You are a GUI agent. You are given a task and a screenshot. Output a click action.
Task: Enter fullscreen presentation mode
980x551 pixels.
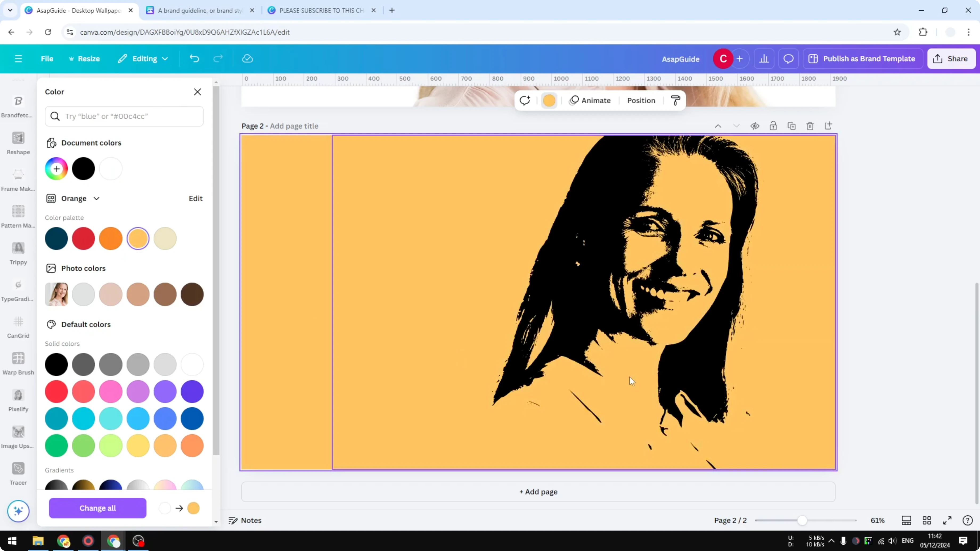click(947, 520)
